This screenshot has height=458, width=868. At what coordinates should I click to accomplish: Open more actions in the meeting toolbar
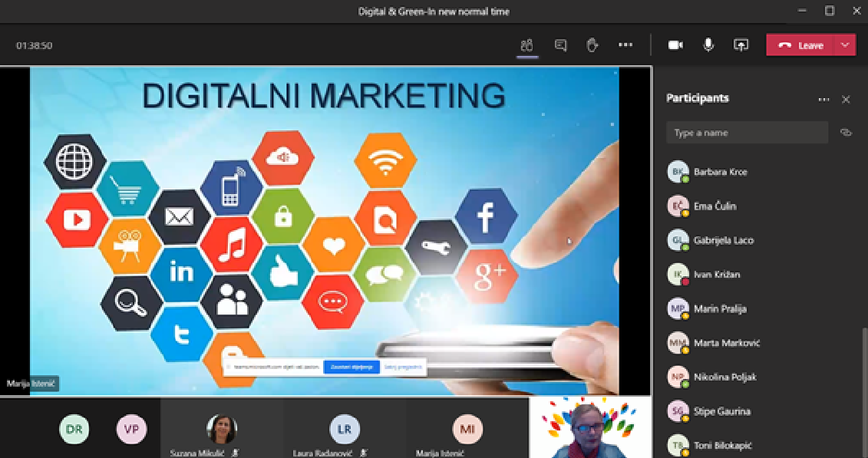(625, 45)
